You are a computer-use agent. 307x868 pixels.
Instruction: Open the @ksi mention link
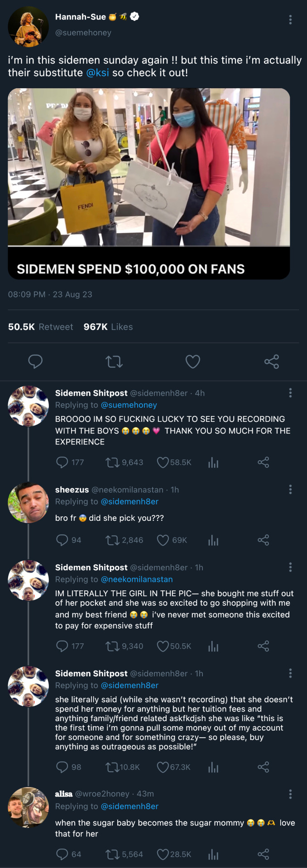97,73
